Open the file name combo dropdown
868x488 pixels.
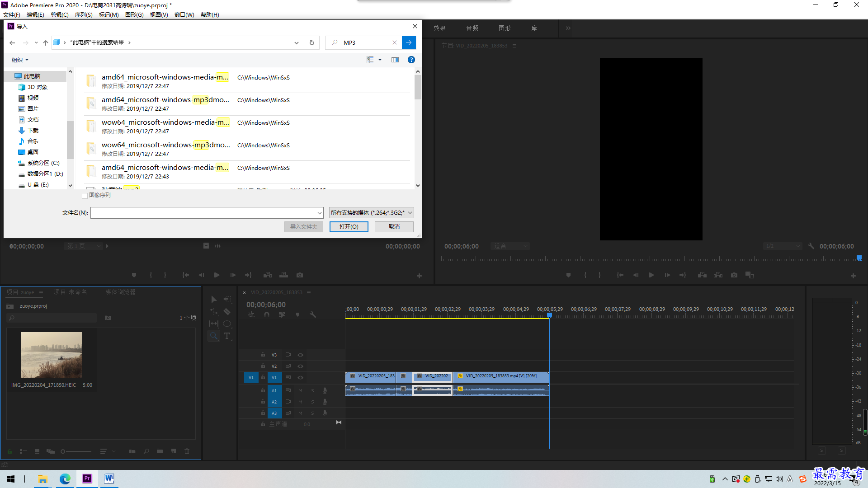click(x=320, y=213)
